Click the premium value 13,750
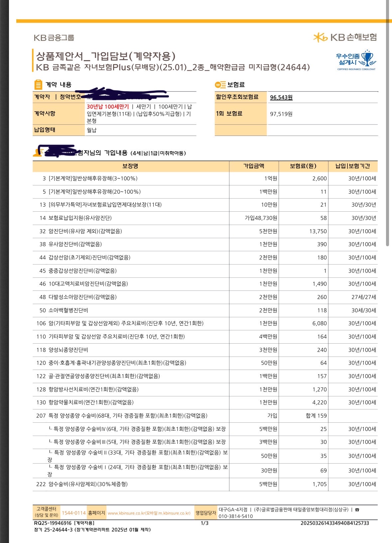 point(318,231)
